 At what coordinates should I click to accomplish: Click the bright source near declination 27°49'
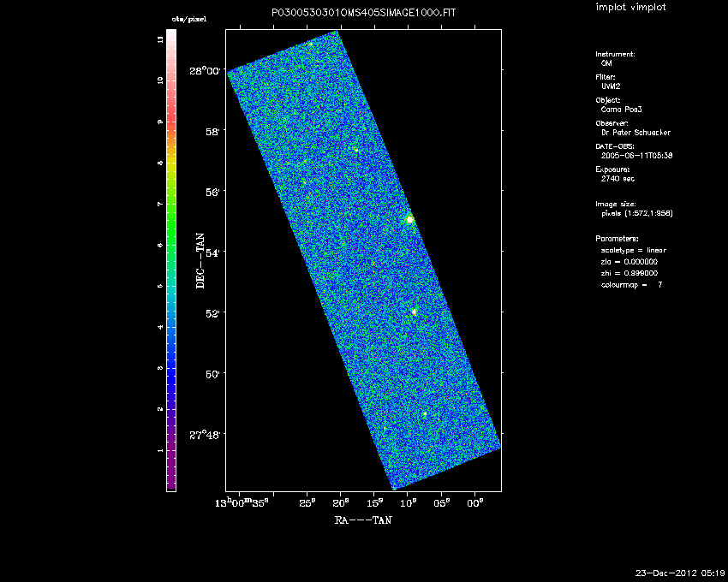click(425, 413)
